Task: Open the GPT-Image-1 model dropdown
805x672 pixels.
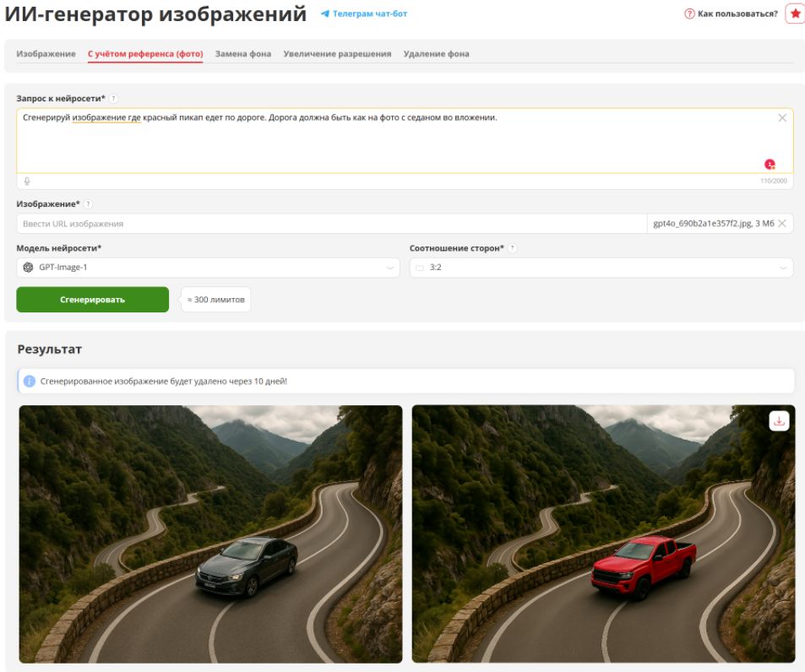Action: pyautogui.click(x=208, y=268)
